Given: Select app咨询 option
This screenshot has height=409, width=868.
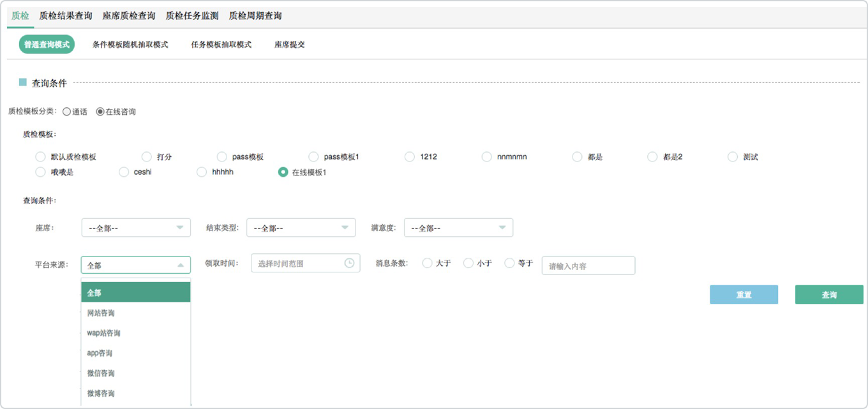Looking at the screenshot, I should click(136, 353).
